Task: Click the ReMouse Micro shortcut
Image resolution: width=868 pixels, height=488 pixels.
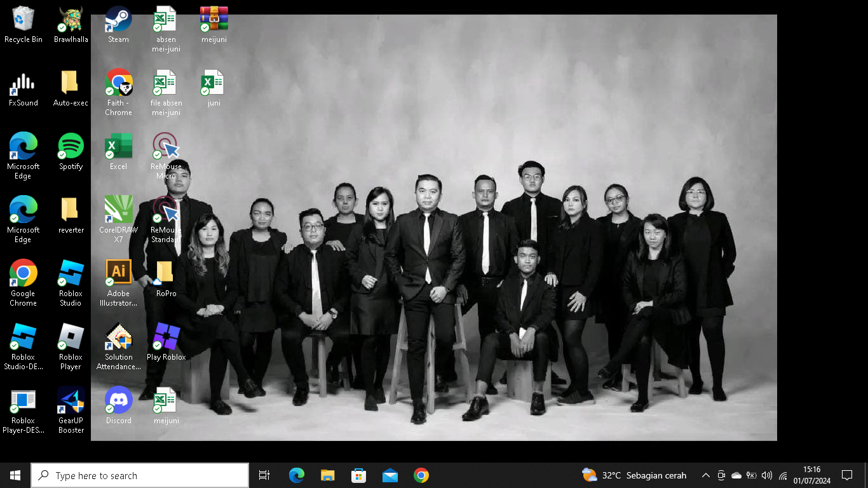Action: click(x=166, y=156)
